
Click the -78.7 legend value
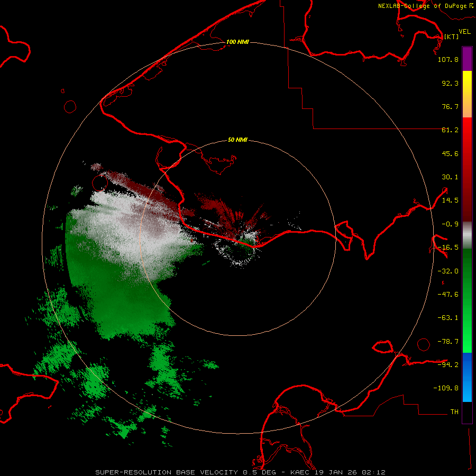(448, 342)
